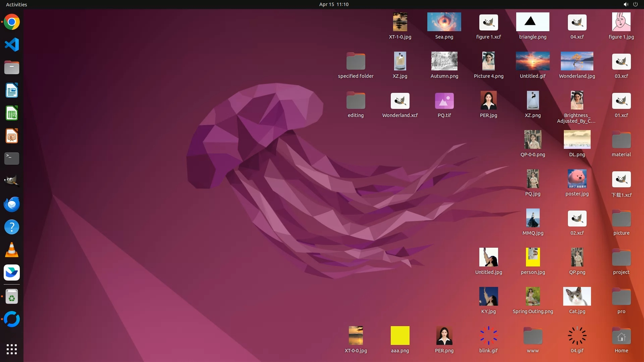644x362 pixels.
Task: Show the applications grid
Action: point(12,349)
